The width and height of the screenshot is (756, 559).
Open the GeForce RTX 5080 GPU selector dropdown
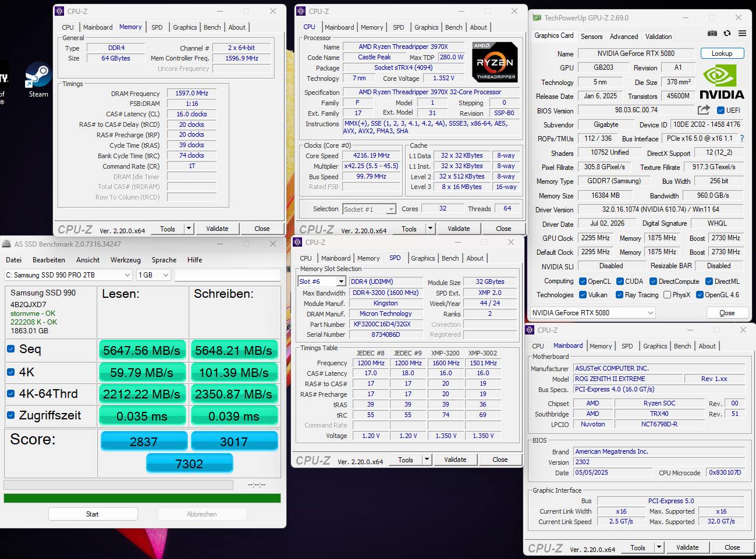coord(593,312)
